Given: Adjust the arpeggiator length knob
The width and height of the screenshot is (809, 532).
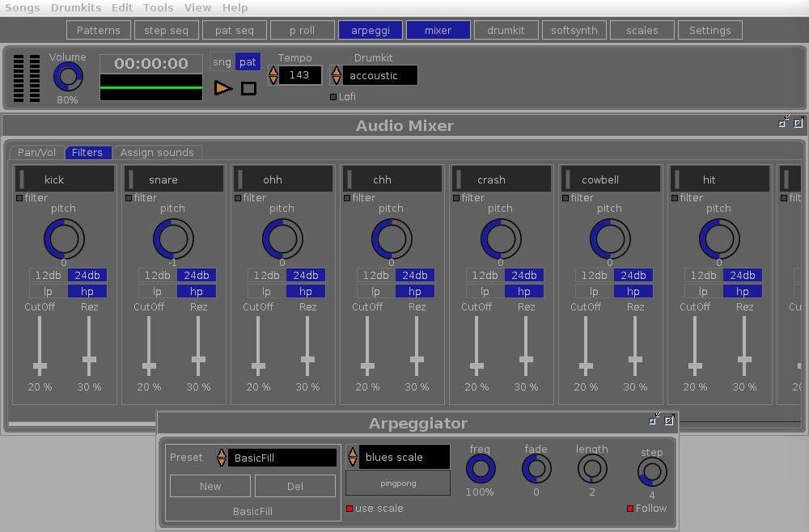Looking at the screenshot, I should (x=592, y=469).
